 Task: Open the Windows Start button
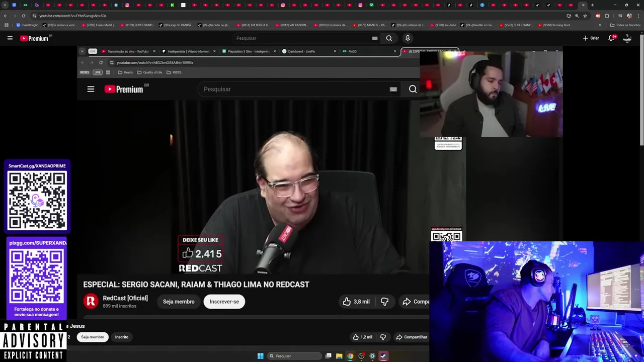(260, 356)
